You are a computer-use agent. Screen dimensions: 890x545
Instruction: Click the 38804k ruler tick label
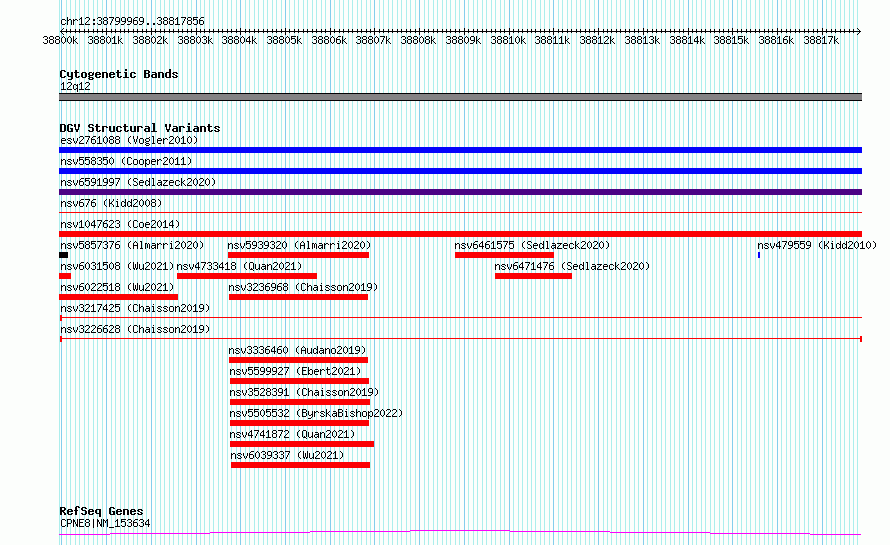(x=239, y=40)
